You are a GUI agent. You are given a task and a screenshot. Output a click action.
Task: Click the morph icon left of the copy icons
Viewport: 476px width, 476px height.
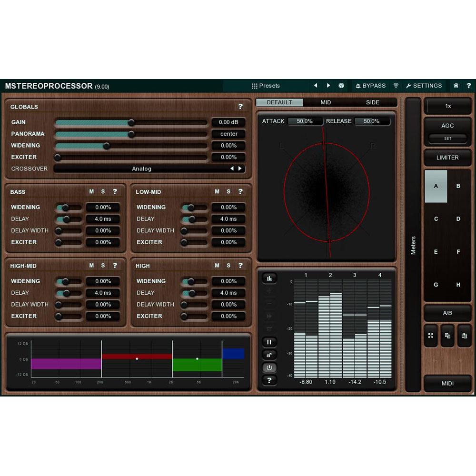point(431,336)
